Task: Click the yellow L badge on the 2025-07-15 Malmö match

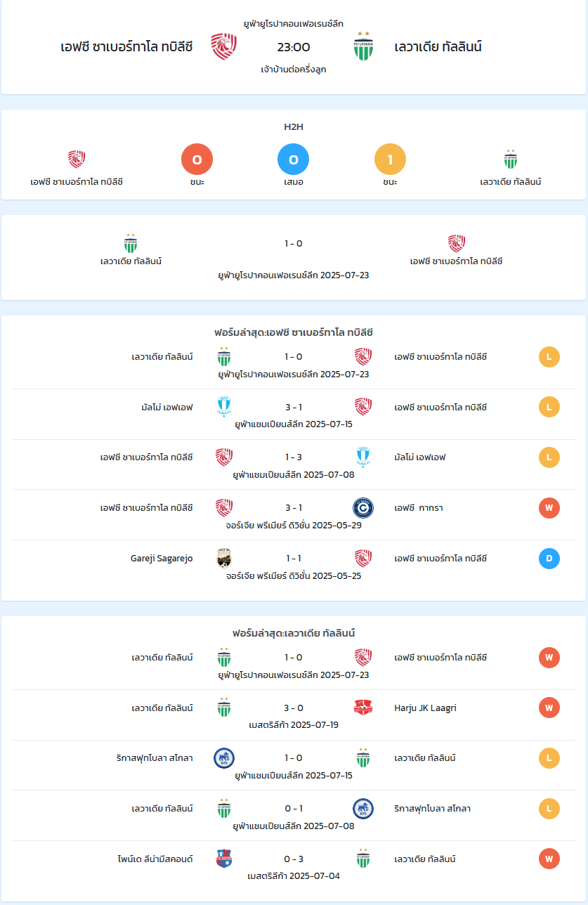Action: [549, 407]
